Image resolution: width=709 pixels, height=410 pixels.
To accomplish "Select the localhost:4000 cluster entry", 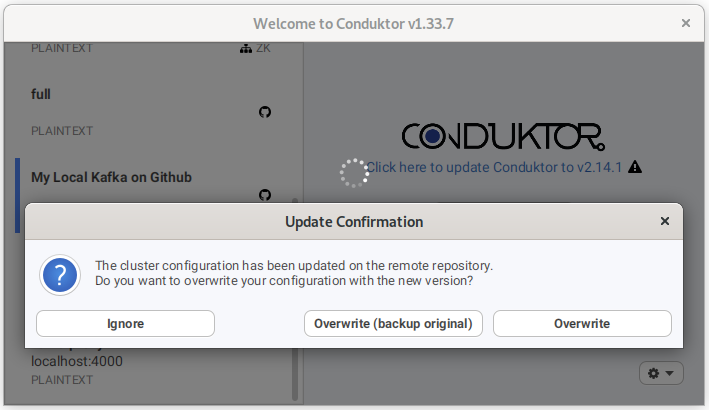I will pyautogui.click(x=153, y=368).
